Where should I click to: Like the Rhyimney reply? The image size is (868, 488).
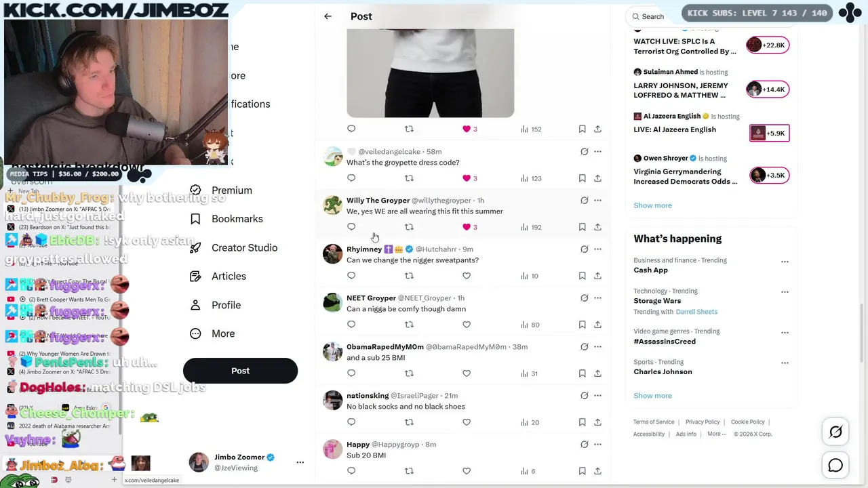[x=467, y=276]
